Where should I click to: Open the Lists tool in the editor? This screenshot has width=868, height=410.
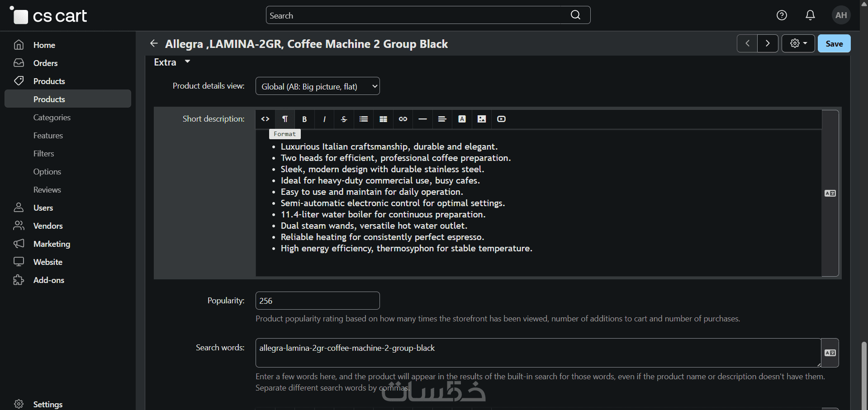[x=364, y=119]
